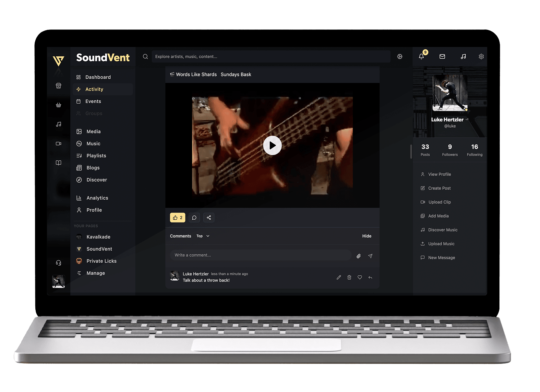The height and width of the screenshot is (392, 540).
Task: Open notifications bell with 9 alerts
Action: pos(421,56)
